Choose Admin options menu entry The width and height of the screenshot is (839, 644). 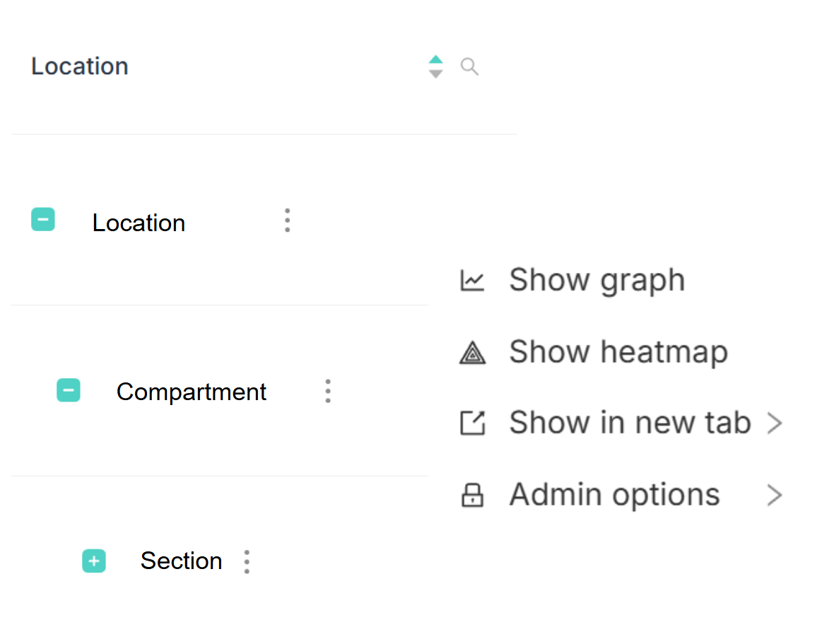coord(614,495)
